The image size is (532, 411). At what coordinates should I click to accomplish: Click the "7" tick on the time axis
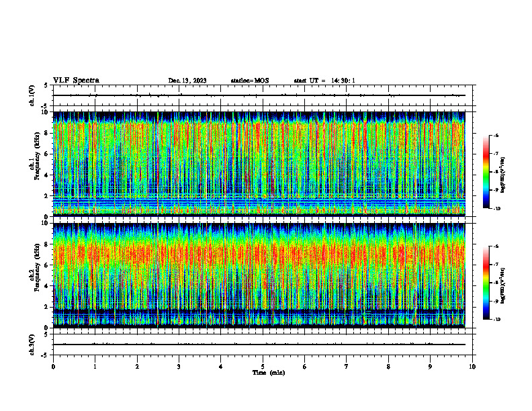point(347,367)
